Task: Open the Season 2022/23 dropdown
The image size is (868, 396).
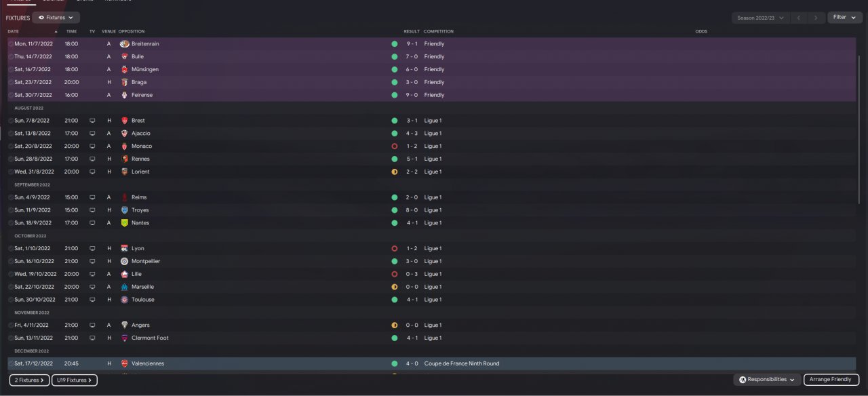Action: (x=760, y=18)
